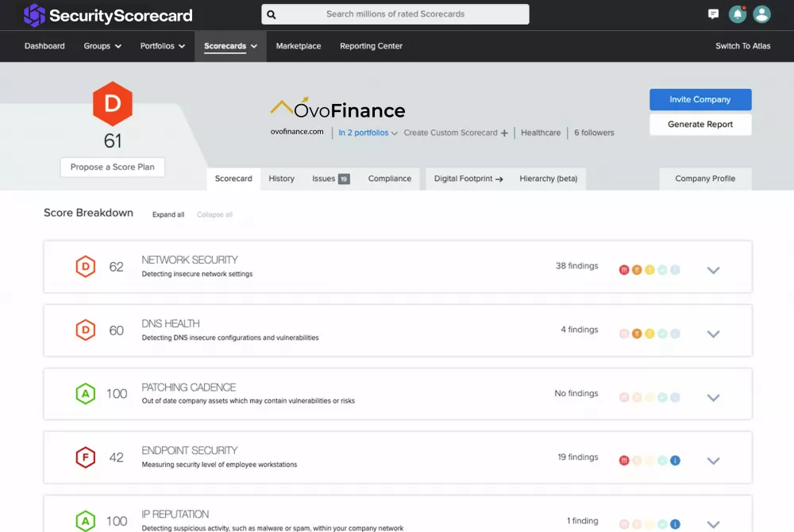Click the D grade badge for DNS Health
This screenshot has width=794, height=532.
coord(86,330)
